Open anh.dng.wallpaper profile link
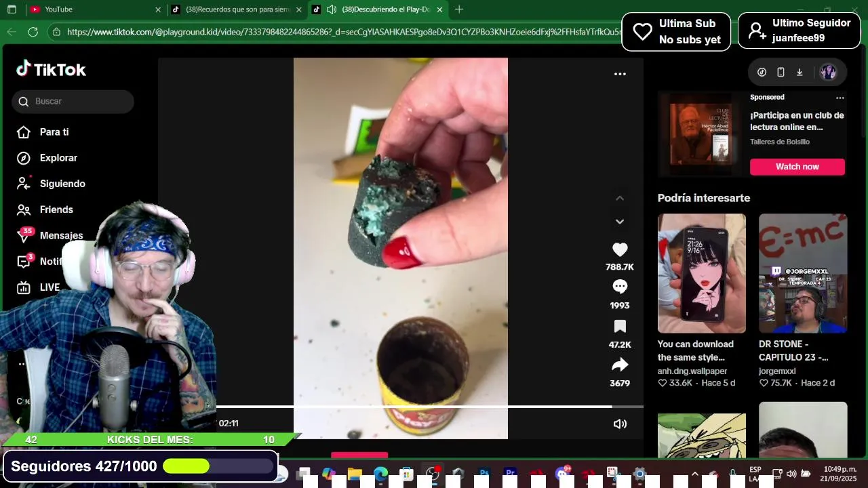The image size is (868, 488). click(692, 371)
